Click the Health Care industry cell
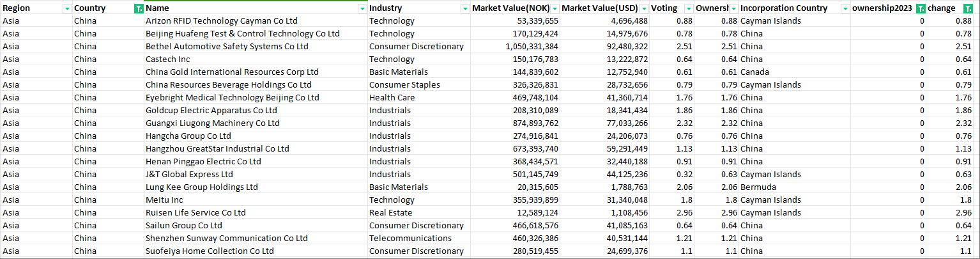Viewport: 980px width, 259px height. [x=392, y=98]
